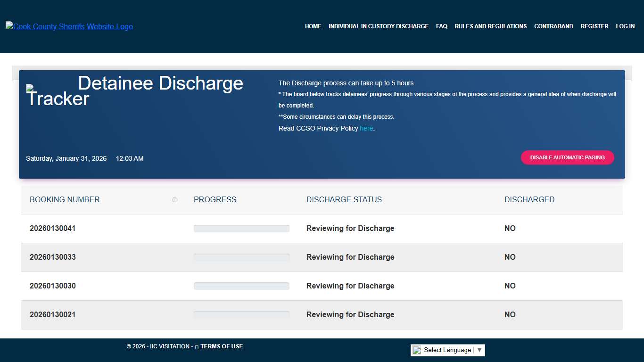Screen dimensions: 644x362
Task: Open the TERMS OF USE link
Action: coord(222,346)
